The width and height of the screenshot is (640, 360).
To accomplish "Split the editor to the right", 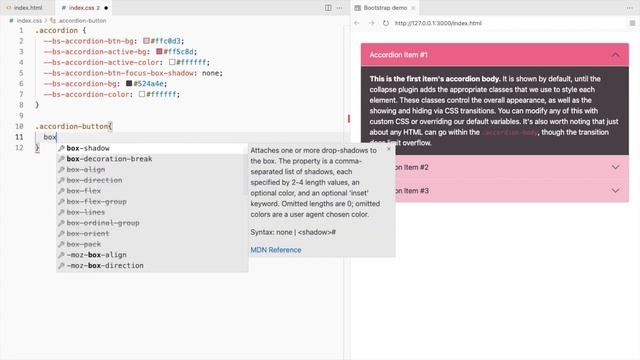I will [x=328, y=8].
